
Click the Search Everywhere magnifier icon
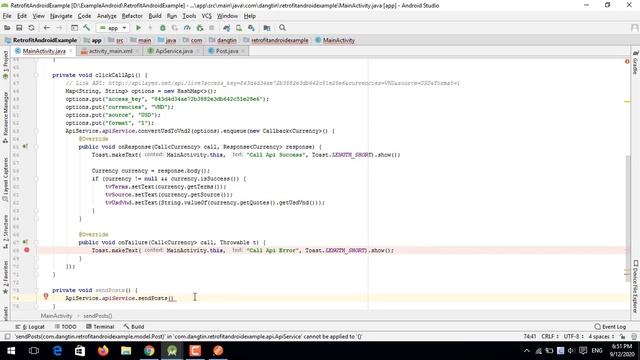point(282,28)
